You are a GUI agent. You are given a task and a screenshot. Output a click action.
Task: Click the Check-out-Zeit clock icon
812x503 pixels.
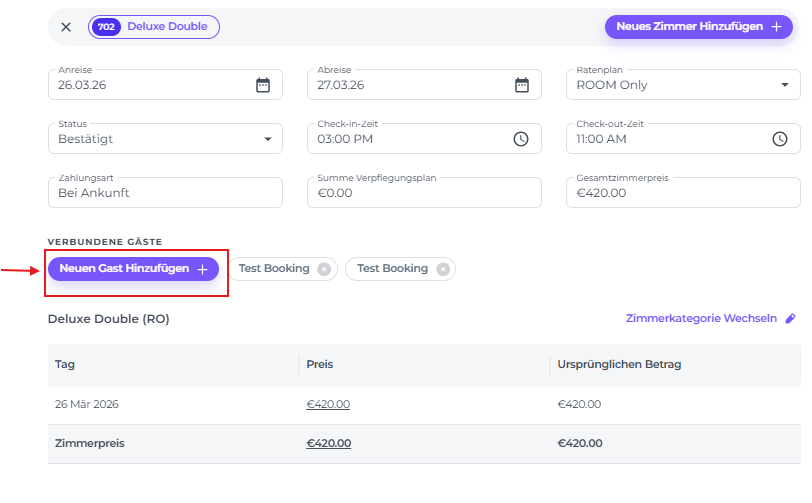[780, 139]
